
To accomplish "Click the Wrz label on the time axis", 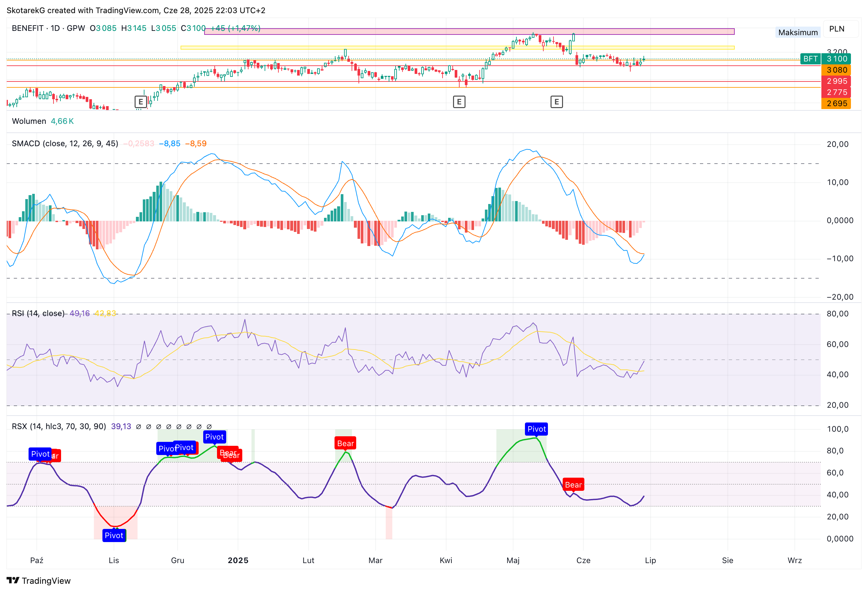I will [x=794, y=560].
